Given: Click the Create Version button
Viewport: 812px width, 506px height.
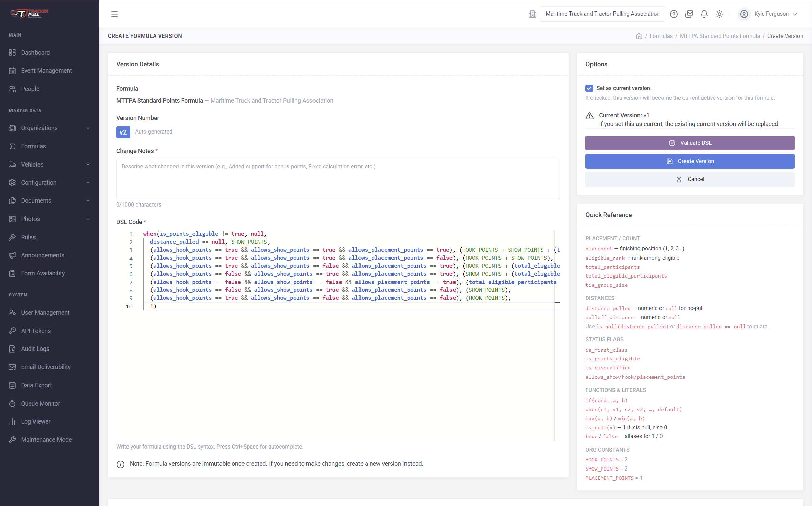Looking at the screenshot, I should [x=690, y=161].
